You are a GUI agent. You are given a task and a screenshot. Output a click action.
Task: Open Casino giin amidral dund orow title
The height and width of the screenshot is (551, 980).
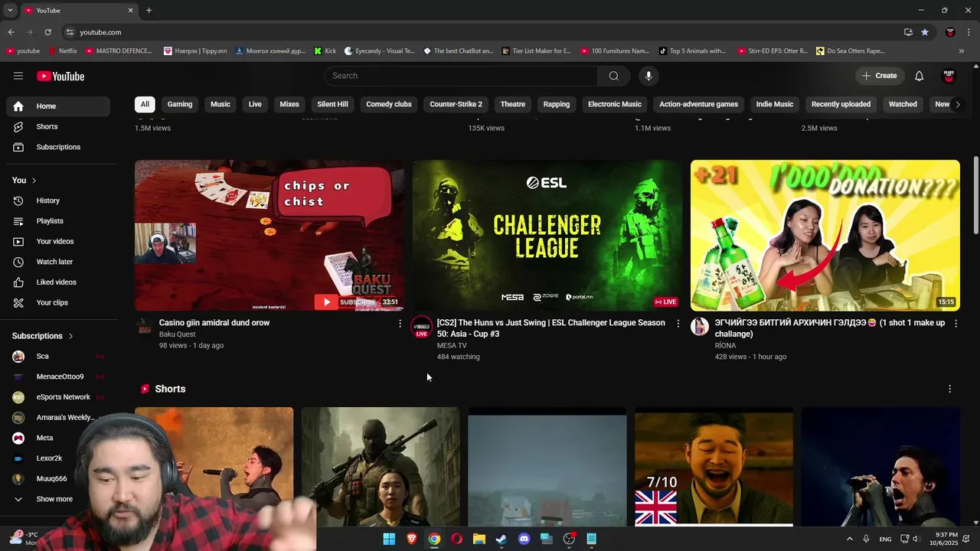pos(214,323)
